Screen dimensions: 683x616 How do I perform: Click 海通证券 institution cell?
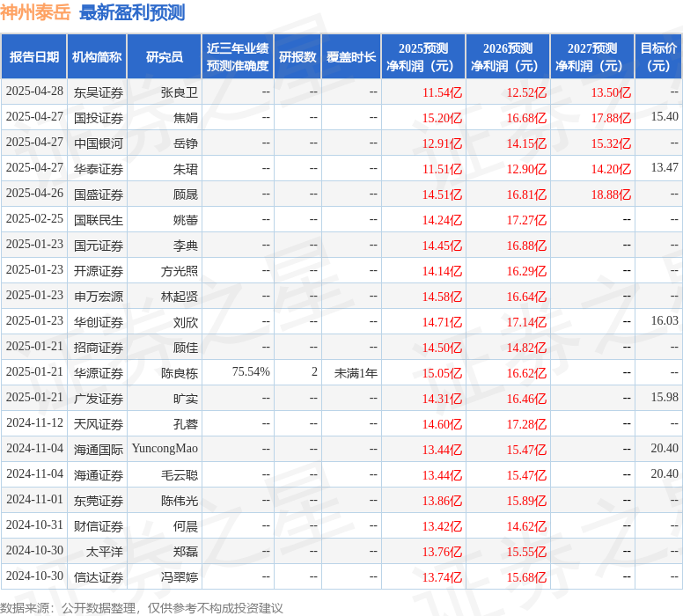pyautogui.click(x=99, y=475)
